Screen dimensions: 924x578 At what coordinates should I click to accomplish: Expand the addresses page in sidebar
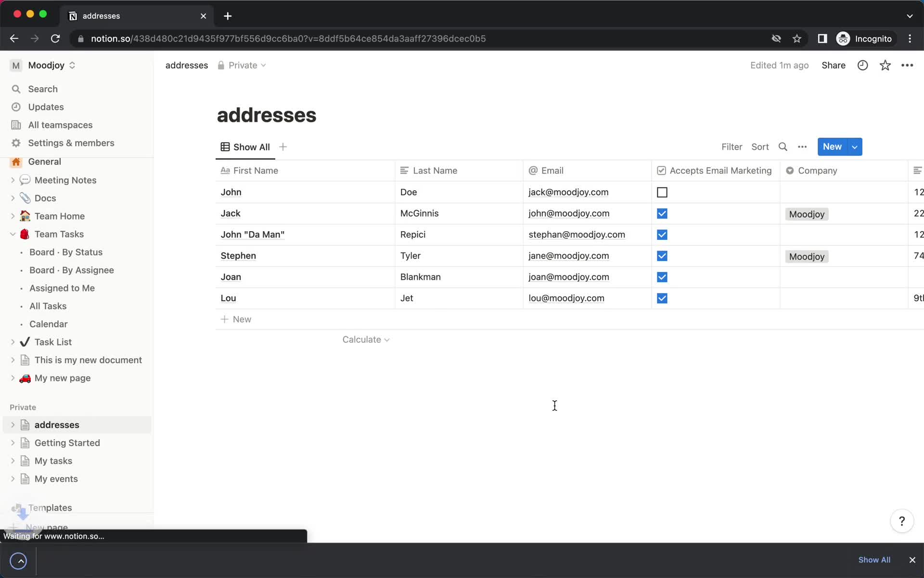point(13,425)
